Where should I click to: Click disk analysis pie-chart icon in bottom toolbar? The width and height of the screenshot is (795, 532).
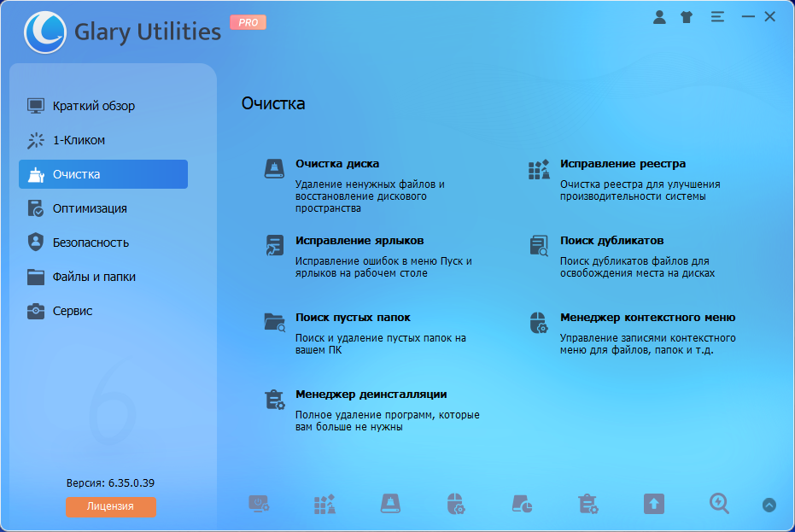[x=522, y=504]
